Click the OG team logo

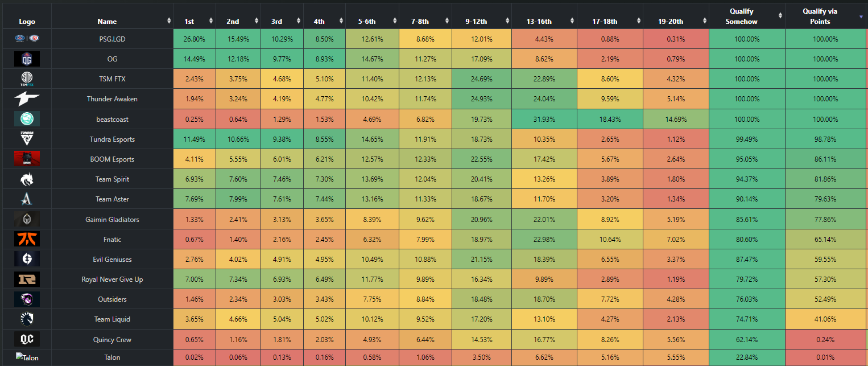[x=27, y=59]
